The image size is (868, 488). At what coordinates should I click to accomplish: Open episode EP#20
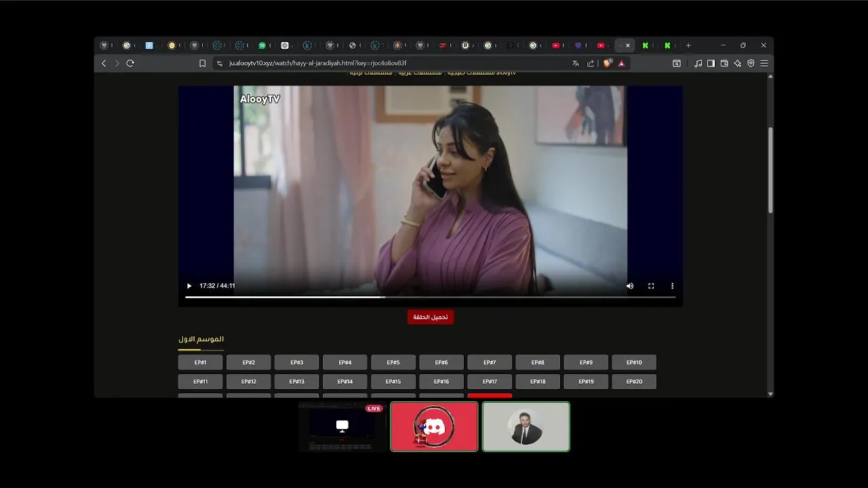click(x=634, y=382)
